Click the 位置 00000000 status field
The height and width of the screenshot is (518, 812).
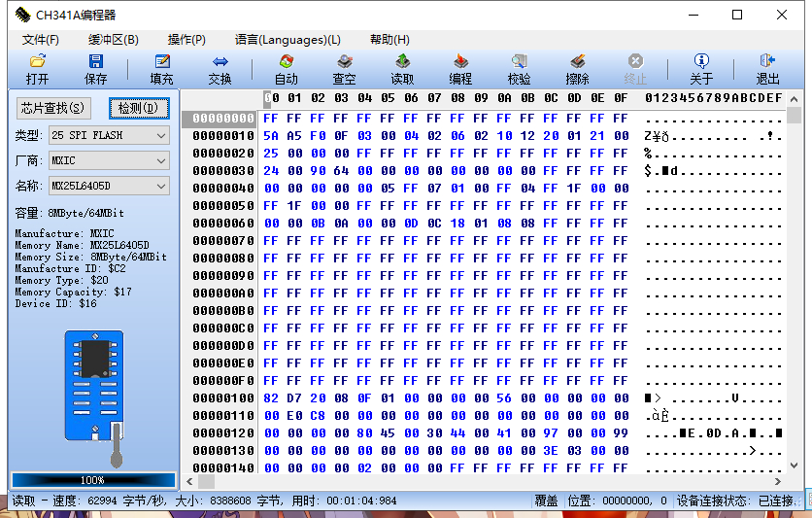[x=618, y=501]
